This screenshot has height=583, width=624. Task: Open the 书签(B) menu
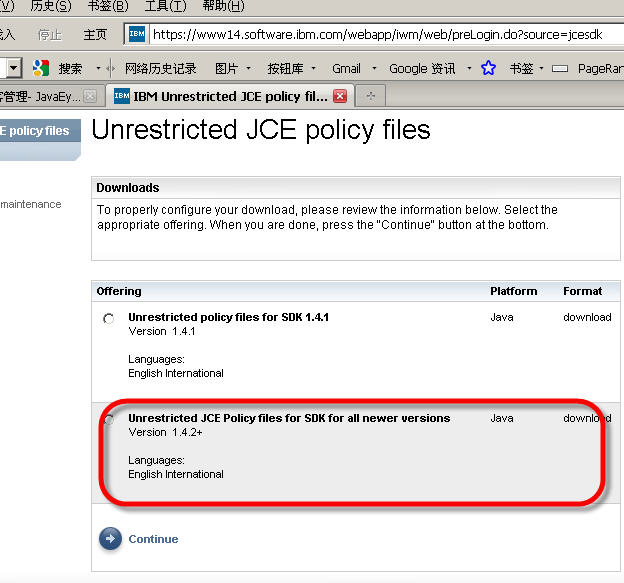click(x=107, y=6)
